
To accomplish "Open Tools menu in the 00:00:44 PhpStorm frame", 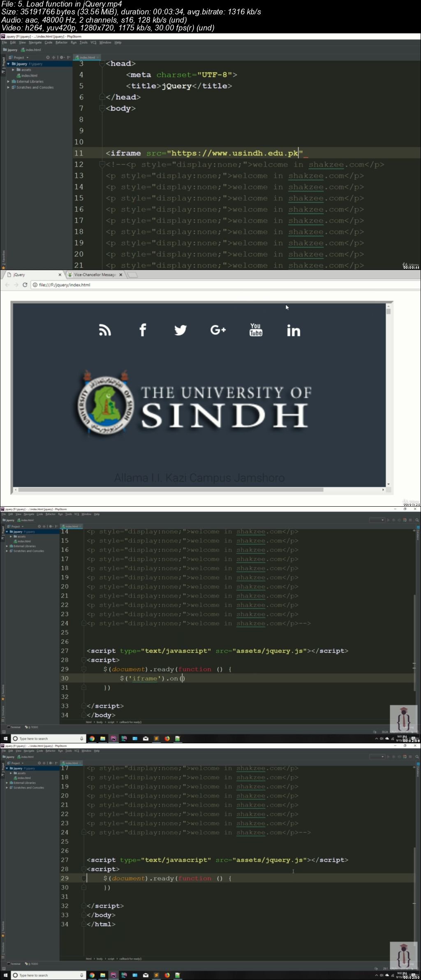I will click(x=83, y=42).
